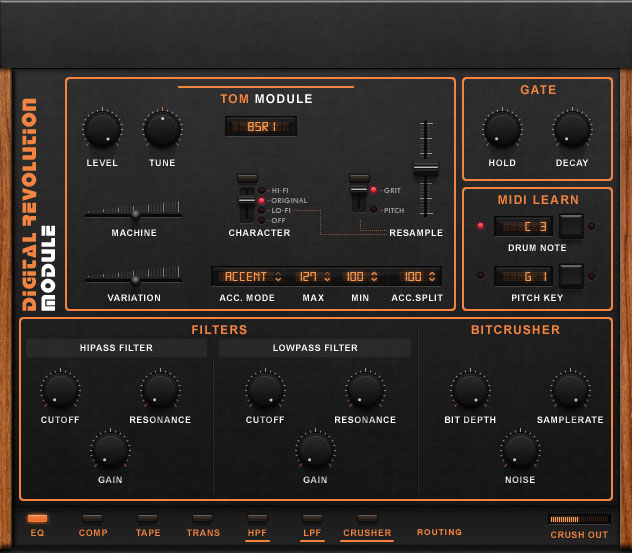This screenshot has width=632, height=553.
Task: Click the BSR1 preset display
Action: [260, 127]
